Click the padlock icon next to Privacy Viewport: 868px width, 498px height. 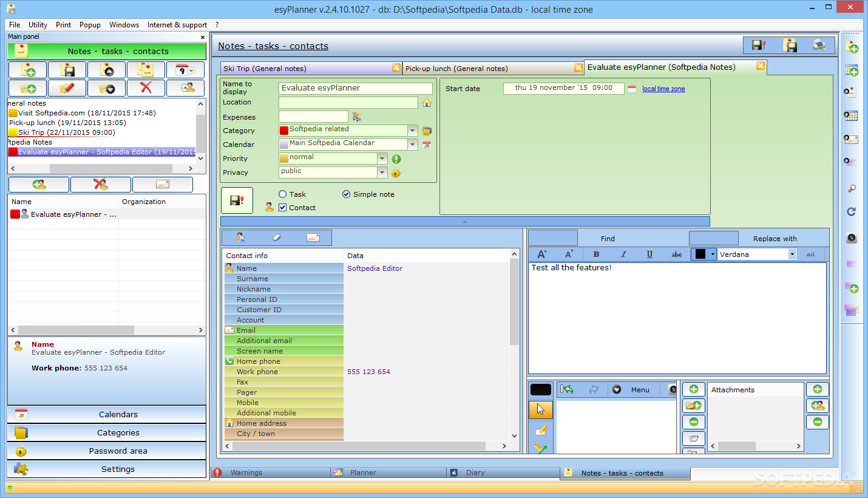click(396, 172)
